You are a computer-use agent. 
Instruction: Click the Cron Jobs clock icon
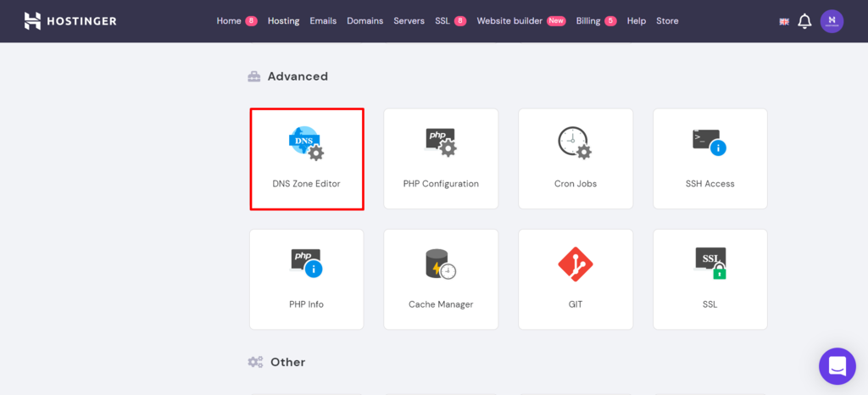click(575, 142)
